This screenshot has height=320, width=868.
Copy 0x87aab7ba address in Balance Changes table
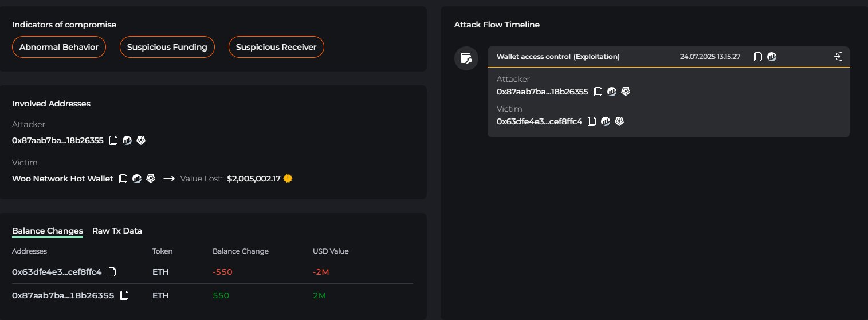click(124, 295)
